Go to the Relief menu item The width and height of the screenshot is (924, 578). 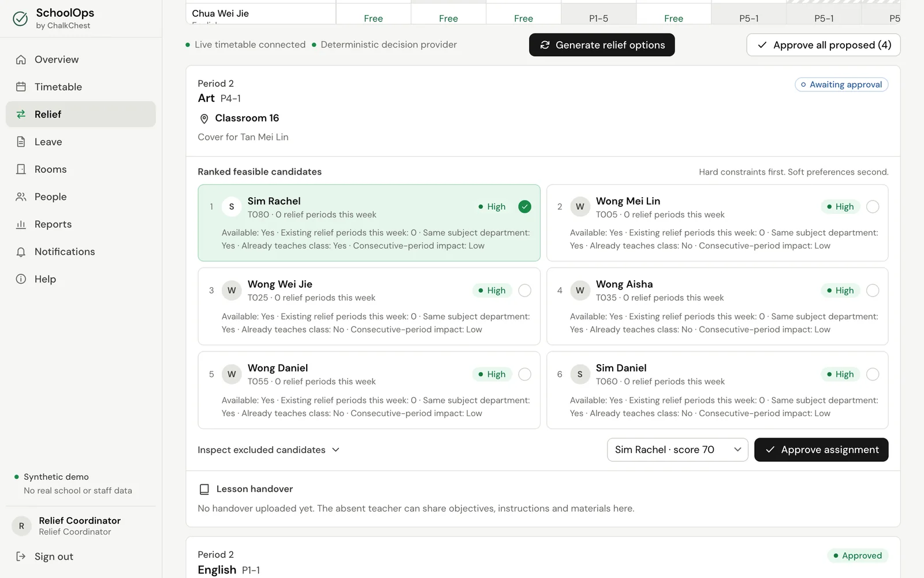[x=81, y=114]
